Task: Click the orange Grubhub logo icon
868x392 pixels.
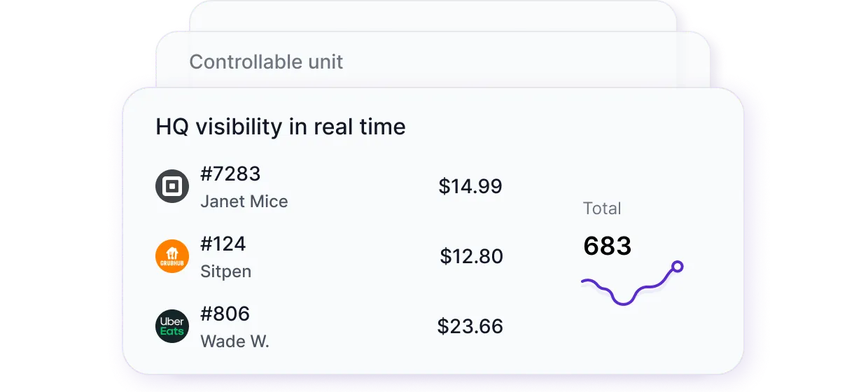Action: 171,256
